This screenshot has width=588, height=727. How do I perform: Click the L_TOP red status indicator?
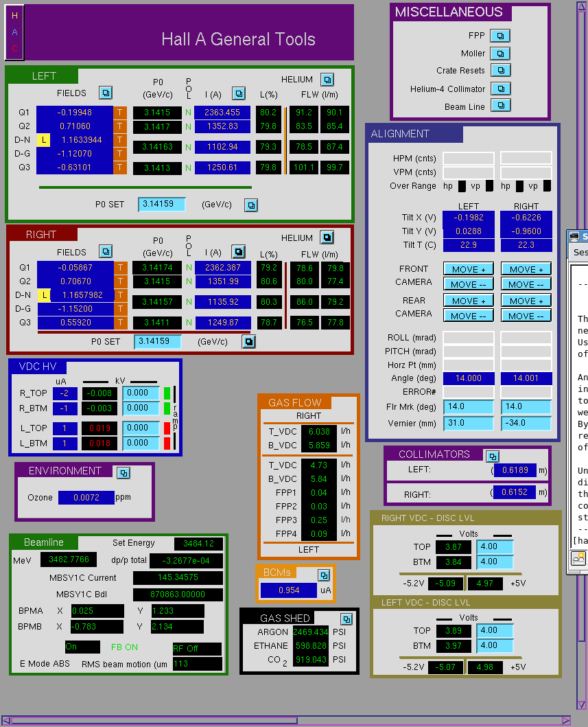coord(167,428)
